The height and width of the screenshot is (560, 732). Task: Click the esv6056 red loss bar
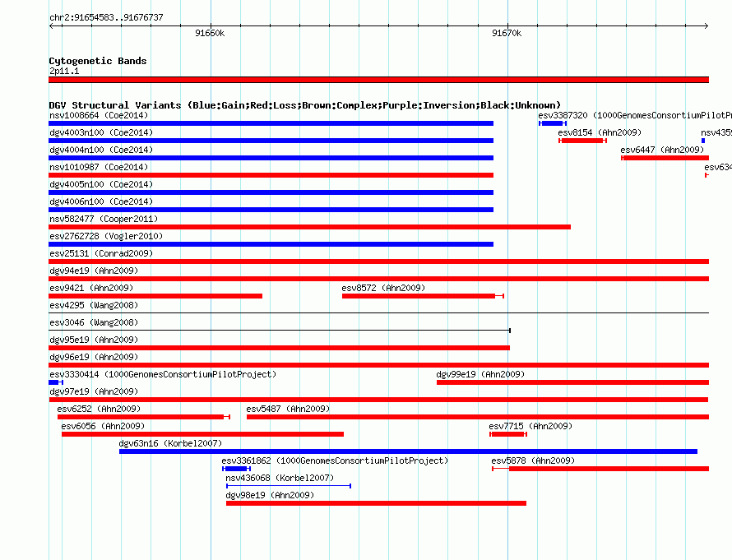[202, 434]
